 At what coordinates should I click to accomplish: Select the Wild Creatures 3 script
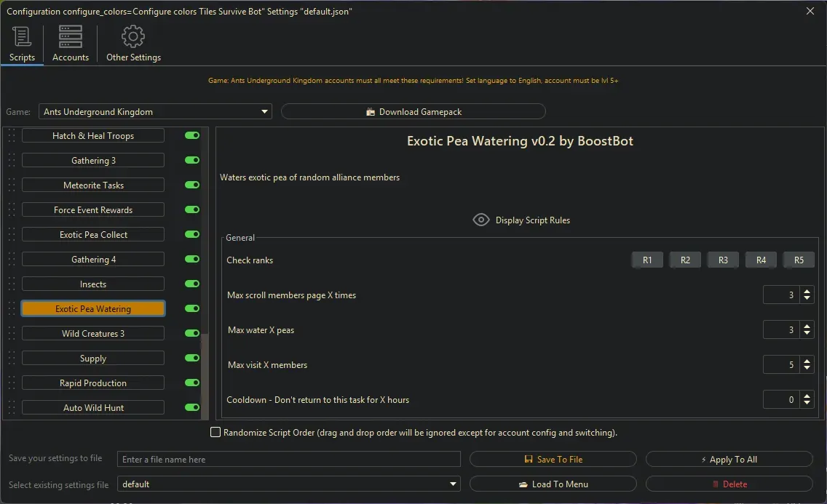point(93,334)
